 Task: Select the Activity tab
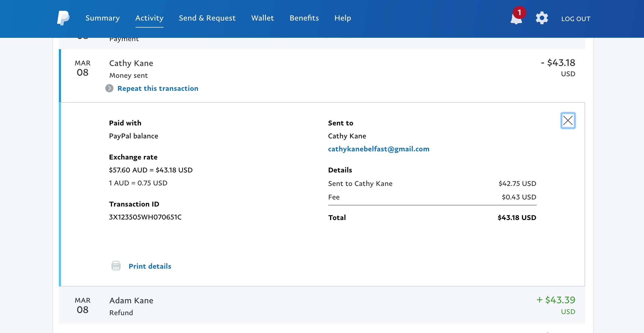pos(149,18)
